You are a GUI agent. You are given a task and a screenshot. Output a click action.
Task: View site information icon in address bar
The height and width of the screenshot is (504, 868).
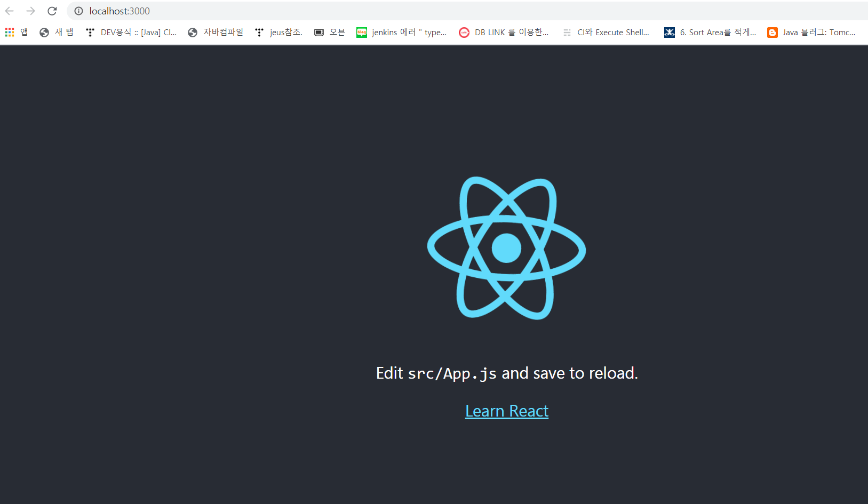point(78,11)
